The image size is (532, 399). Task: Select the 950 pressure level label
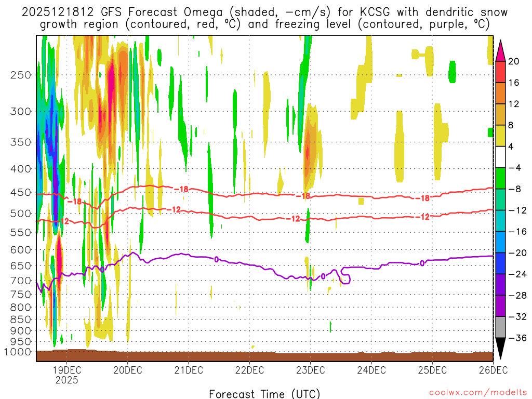(21, 342)
